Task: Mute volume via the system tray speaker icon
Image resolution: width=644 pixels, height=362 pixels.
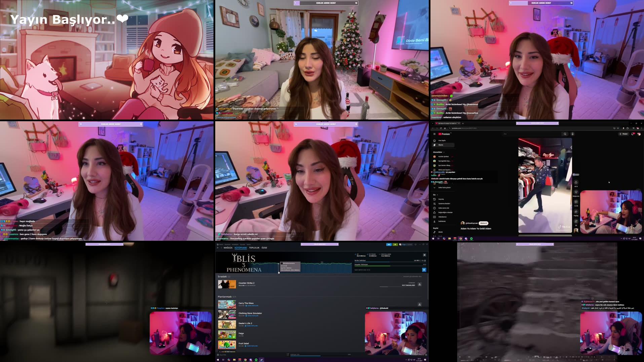Action: tap(414, 359)
